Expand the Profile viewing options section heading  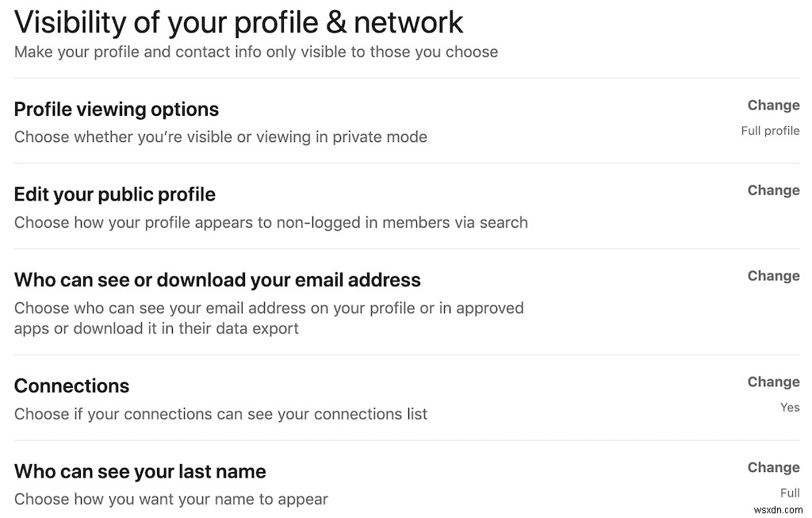(117, 109)
